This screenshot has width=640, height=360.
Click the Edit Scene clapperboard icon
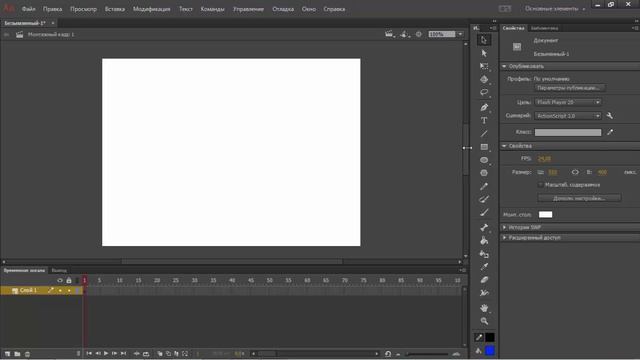click(x=389, y=34)
